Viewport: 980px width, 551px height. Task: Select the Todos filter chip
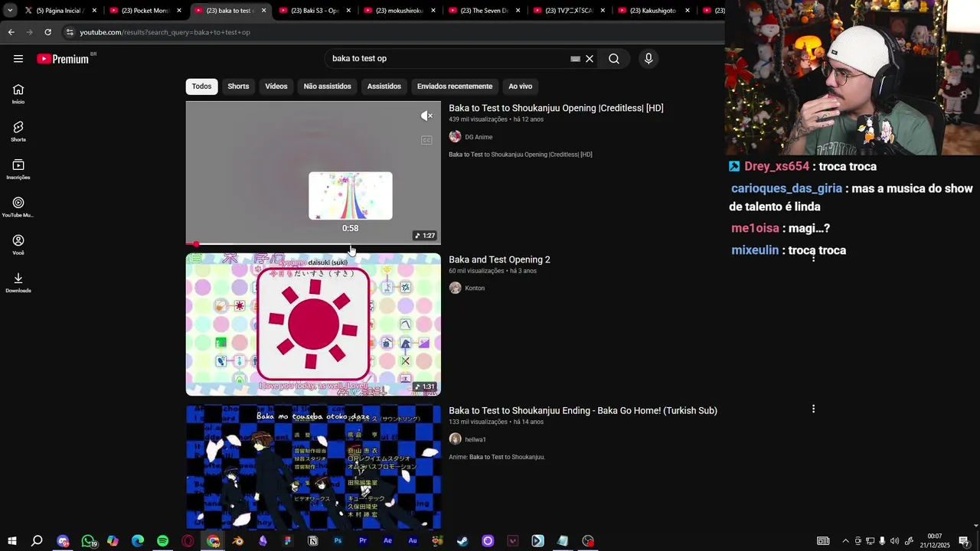pos(201,86)
